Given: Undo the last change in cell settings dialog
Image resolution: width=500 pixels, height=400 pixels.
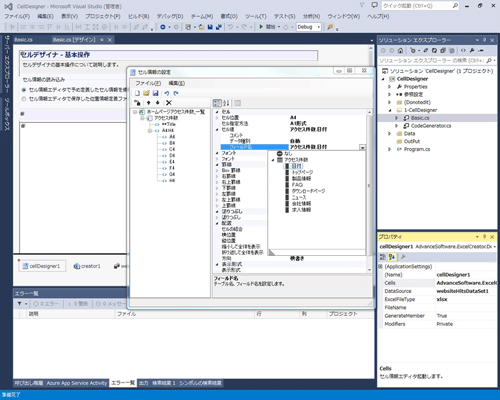Looking at the screenshot, I should click(x=167, y=93).
